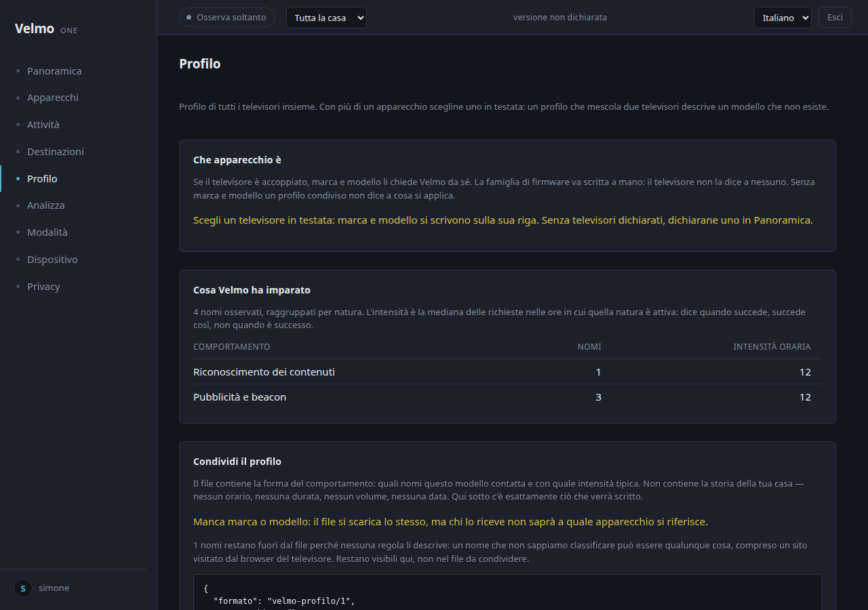This screenshot has height=610, width=868.
Task: Click the COMPORTAMENTO column header
Action: (232, 347)
